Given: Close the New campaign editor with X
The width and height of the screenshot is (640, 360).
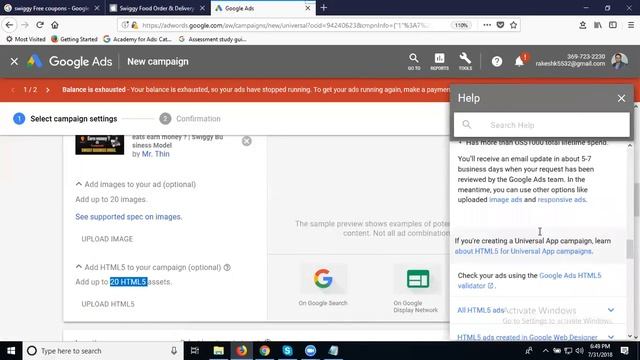Looking at the screenshot, I should click(x=14, y=62).
